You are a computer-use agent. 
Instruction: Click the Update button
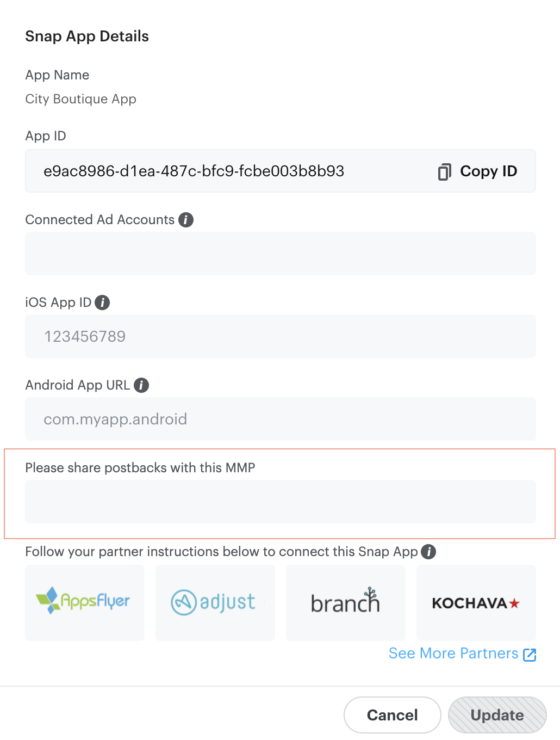[496, 715]
